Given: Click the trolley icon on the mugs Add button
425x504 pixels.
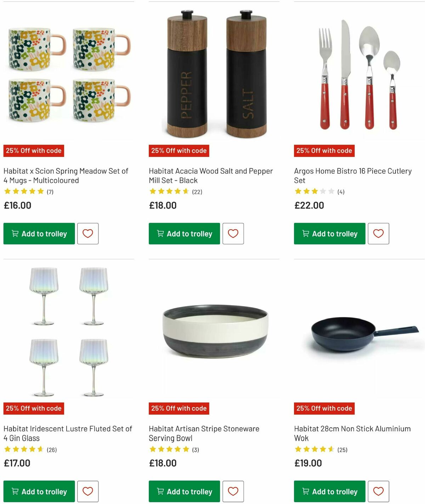Looking at the screenshot, I should tap(15, 234).
